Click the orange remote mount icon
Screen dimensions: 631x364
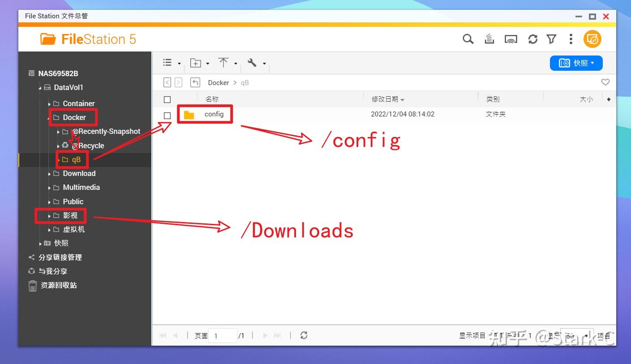click(x=592, y=39)
